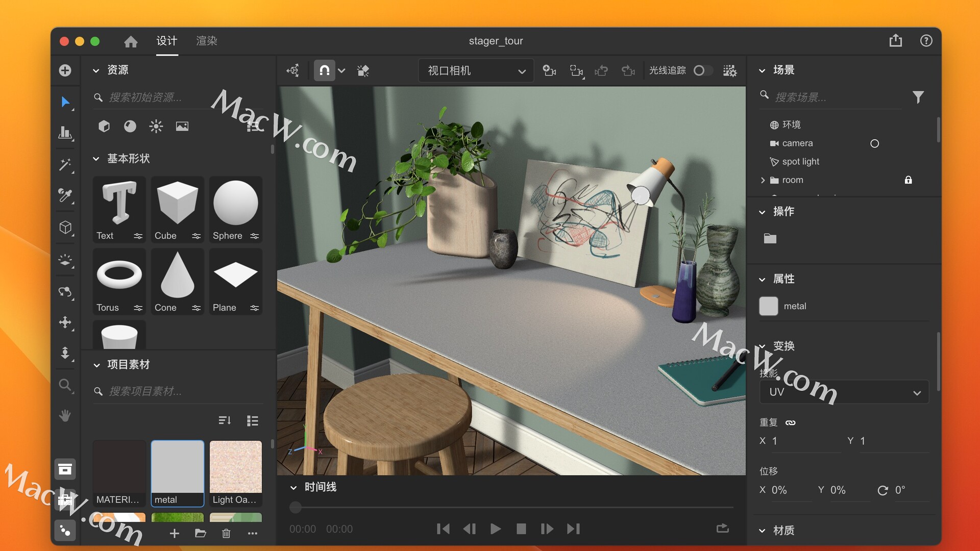
Task: Click the metal color swatch in properties
Action: (x=769, y=306)
